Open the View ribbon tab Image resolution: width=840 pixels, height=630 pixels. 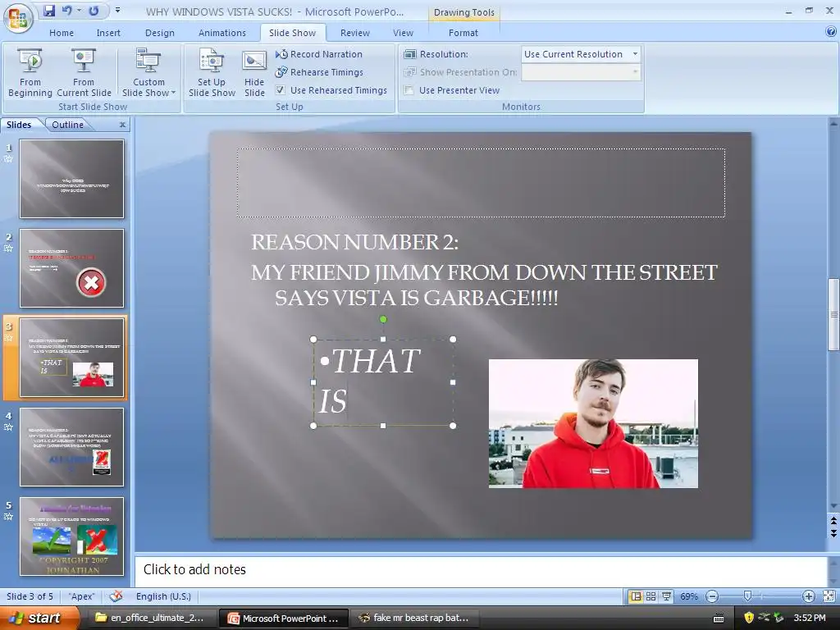pos(403,33)
